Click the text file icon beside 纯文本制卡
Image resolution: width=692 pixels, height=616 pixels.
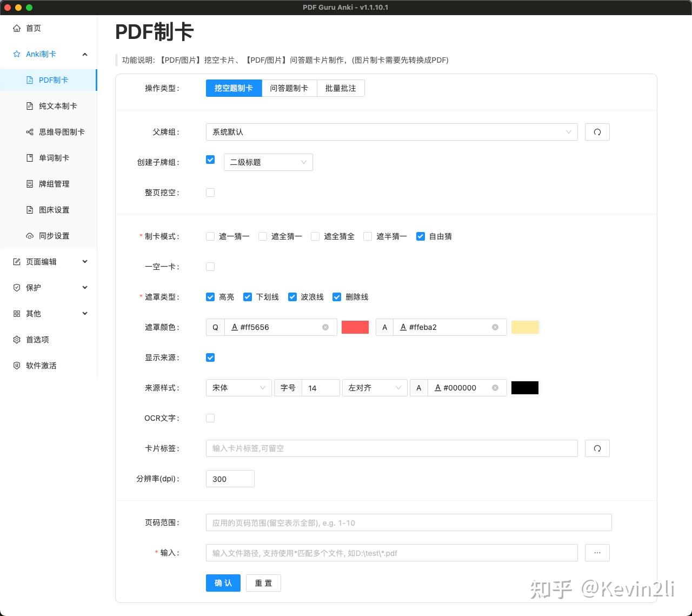[x=30, y=106]
